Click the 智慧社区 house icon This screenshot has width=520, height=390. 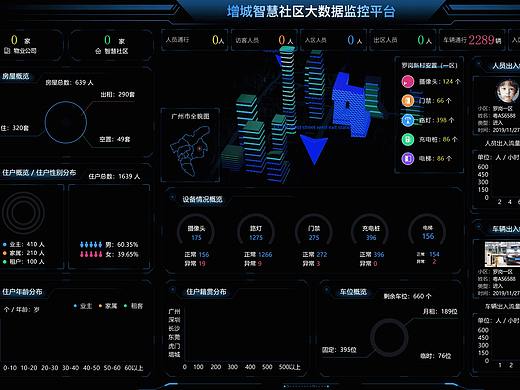(98, 51)
